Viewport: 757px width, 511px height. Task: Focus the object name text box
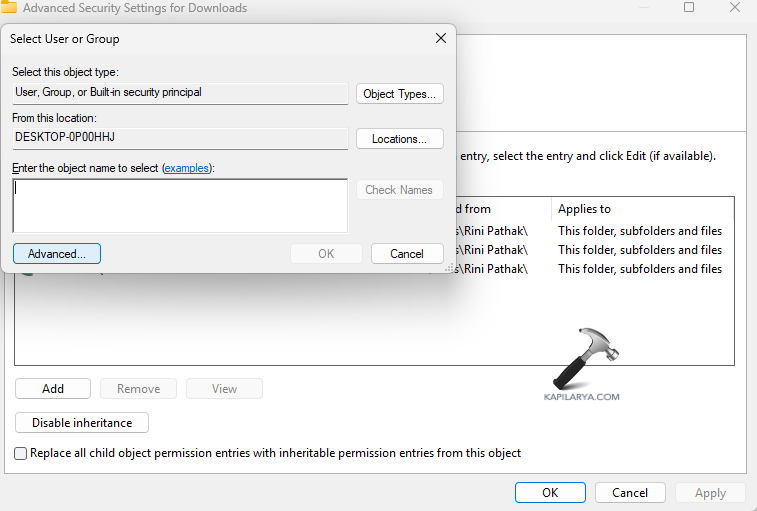pyautogui.click(x=180, y=206)
